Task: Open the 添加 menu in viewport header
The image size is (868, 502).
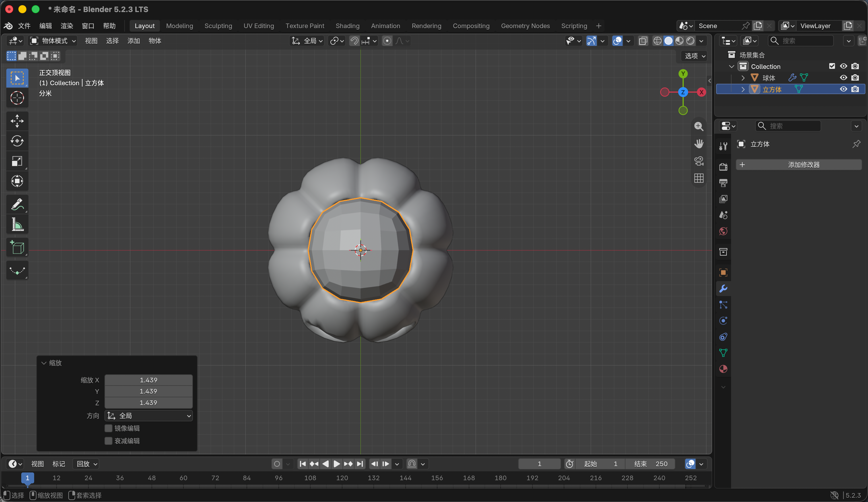Action: point(133,41)
